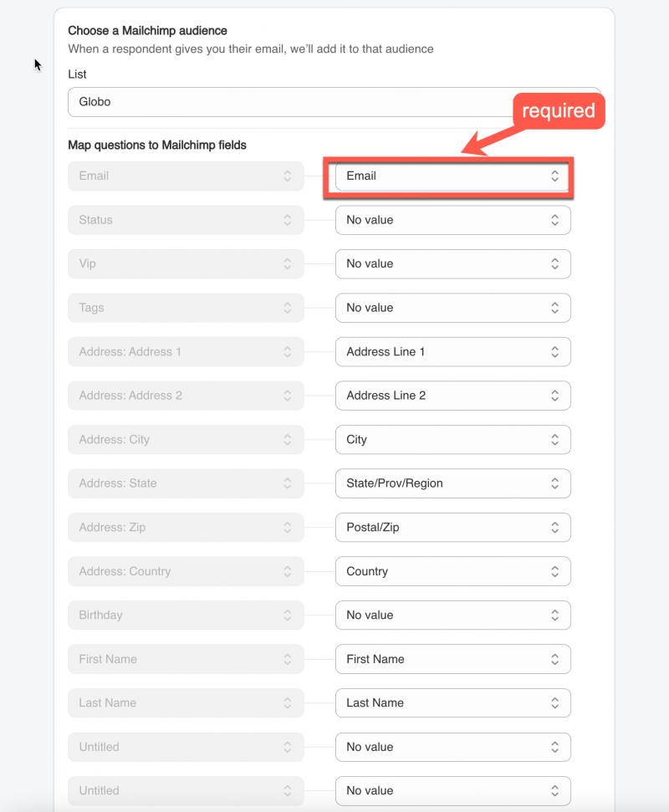
Task: Open the Last Name mapping dropdown
Action: click(452, 702)
